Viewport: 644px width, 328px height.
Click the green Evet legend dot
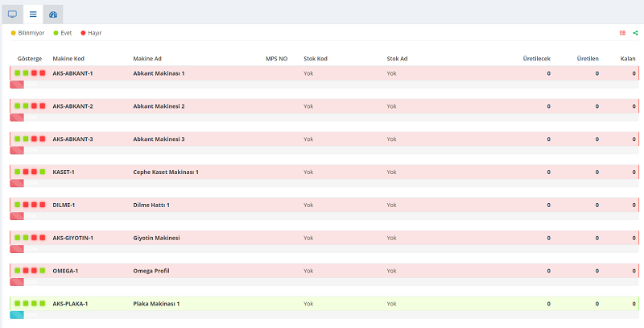(56, 33)
